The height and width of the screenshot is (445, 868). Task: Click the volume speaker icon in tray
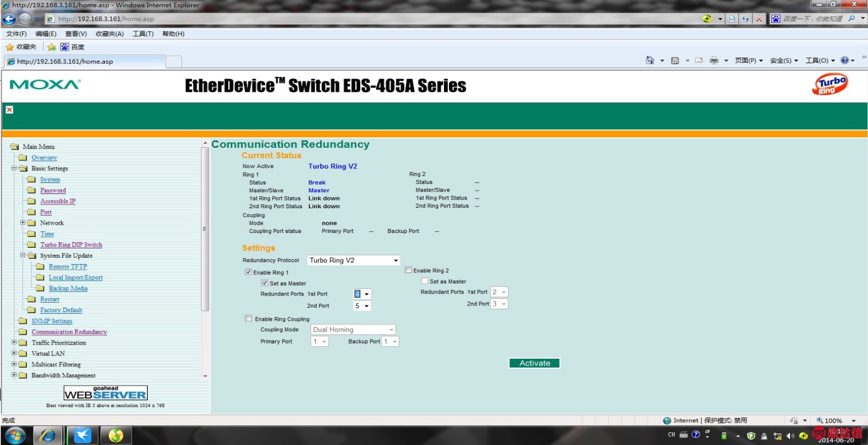[x=791, y=436]
